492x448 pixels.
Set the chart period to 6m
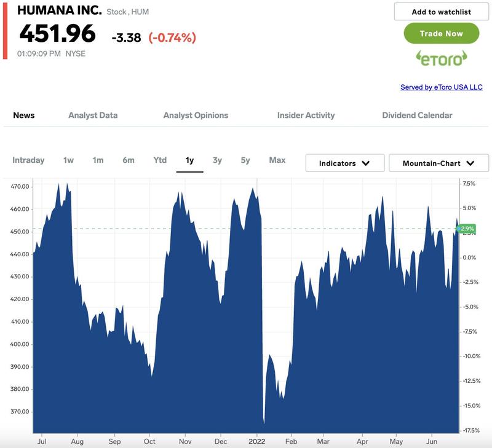point(128,160)
